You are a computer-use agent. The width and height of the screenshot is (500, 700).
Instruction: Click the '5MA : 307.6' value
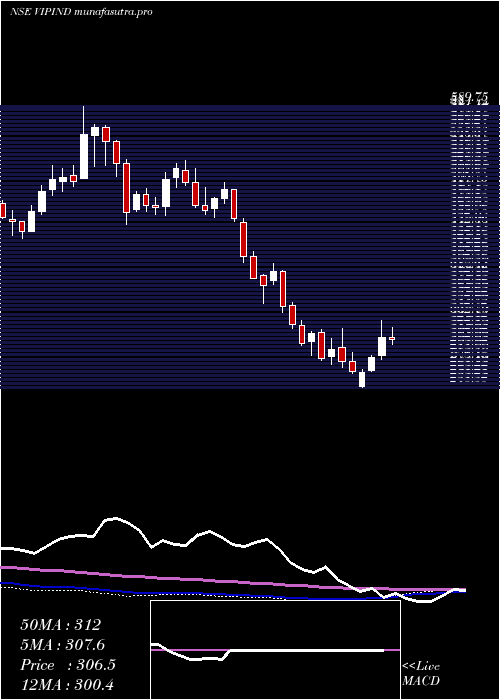pos(63,645)
